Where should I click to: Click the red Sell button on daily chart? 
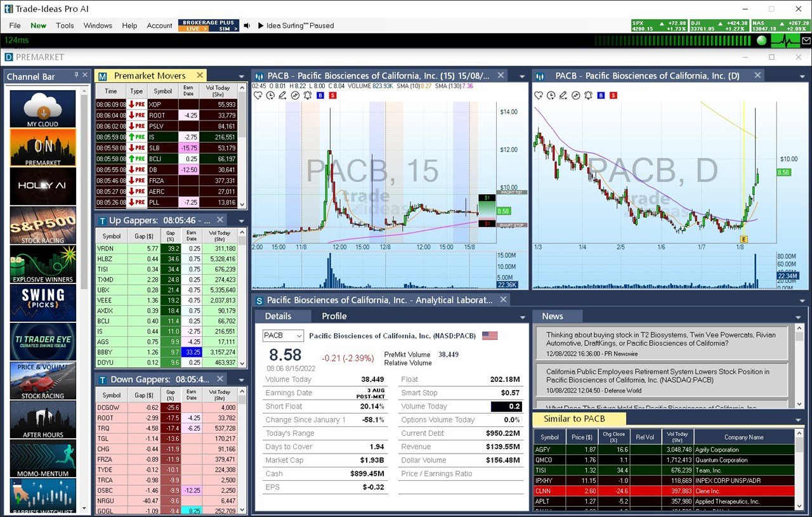(613, 96)
